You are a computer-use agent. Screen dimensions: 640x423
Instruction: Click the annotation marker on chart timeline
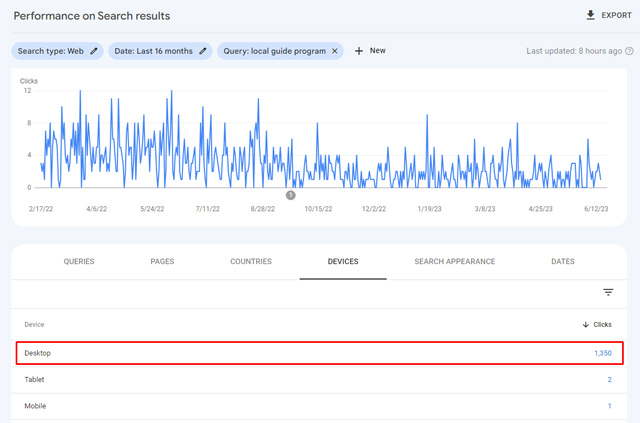coord(291,195)
